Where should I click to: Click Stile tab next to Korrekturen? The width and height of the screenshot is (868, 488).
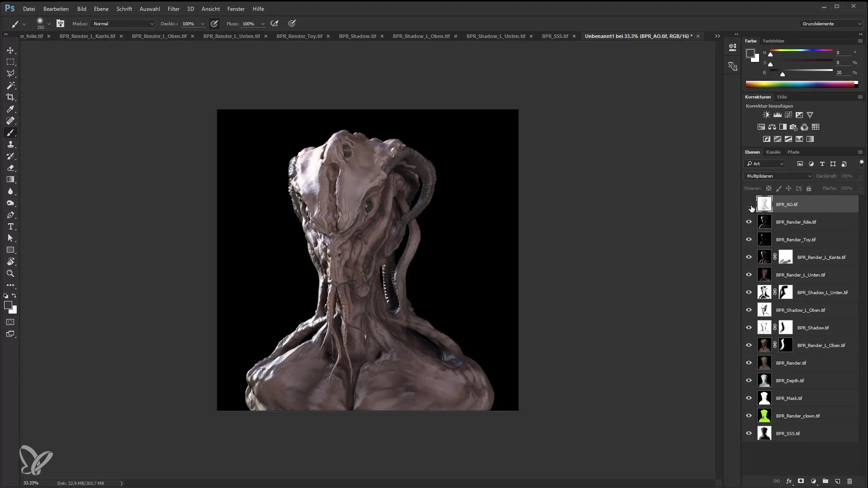tap(782, 96)
